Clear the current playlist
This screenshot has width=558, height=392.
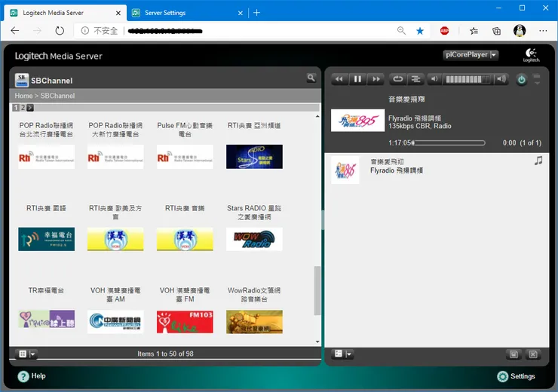[x=532, y=354]
